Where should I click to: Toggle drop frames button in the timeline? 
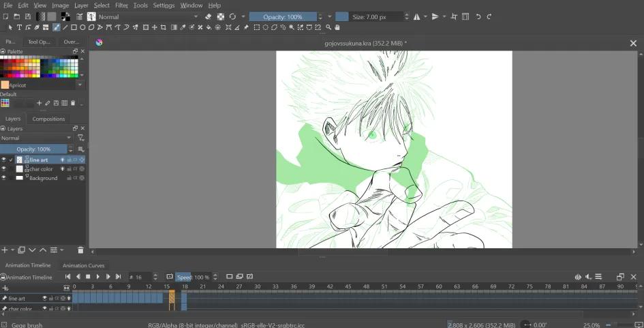coord(169,277)
